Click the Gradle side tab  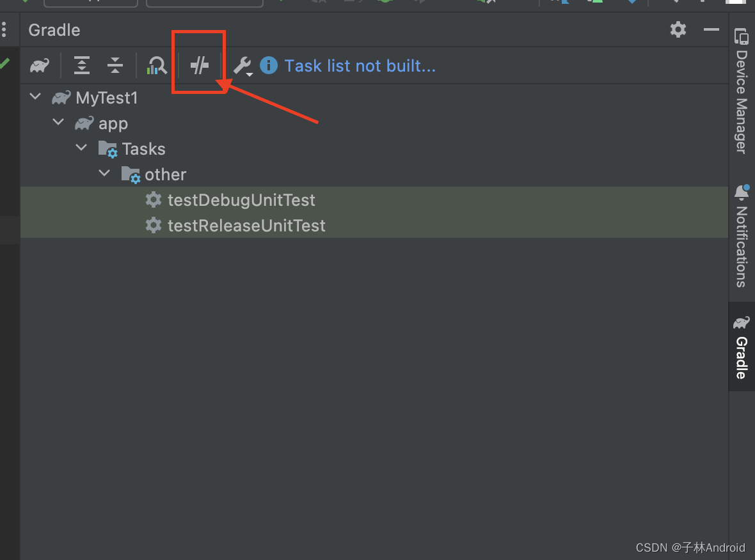(x=741, y=348)
